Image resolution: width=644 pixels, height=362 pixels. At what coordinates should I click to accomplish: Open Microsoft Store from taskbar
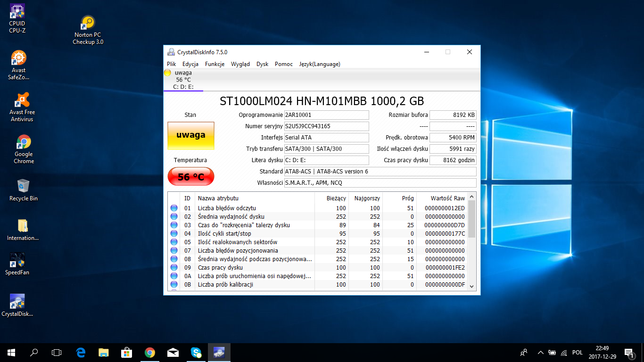[x=127, y=352]
